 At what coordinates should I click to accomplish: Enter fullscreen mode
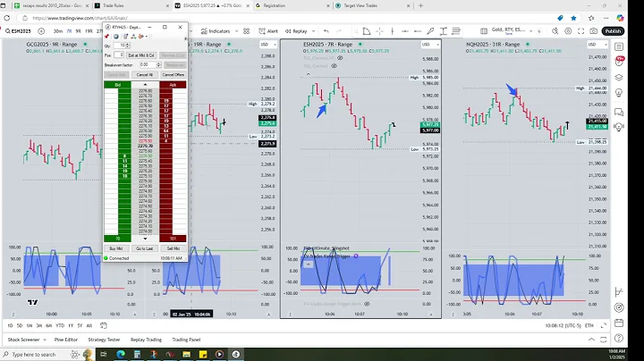(580, 31)
